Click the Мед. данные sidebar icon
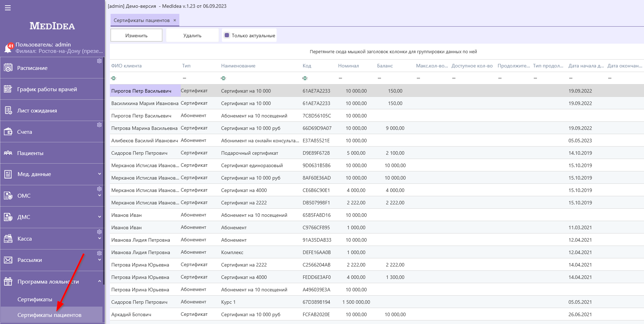 click(8, 174)
